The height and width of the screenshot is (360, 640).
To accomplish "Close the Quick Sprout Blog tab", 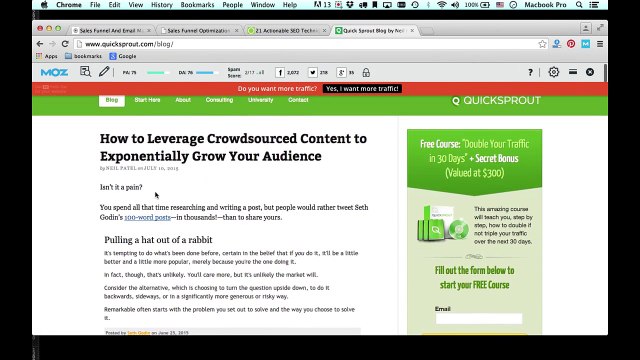I will 412,31.
